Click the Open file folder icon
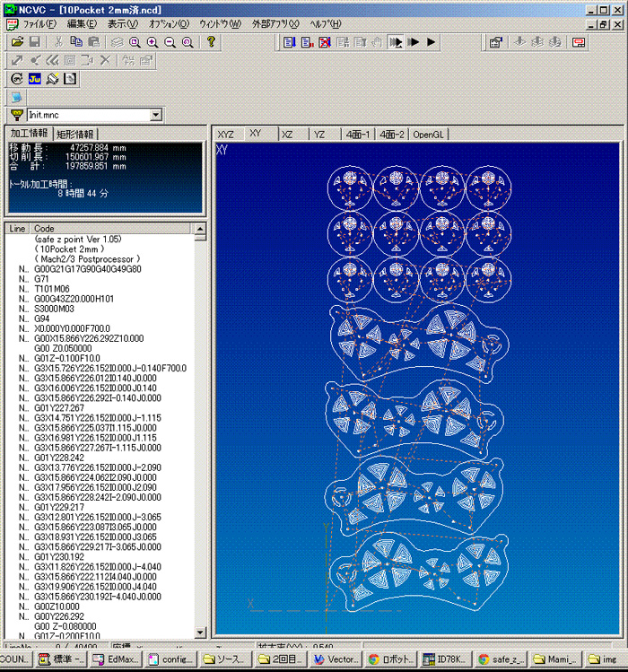This screenshot has width=628, height=672. 17,42
